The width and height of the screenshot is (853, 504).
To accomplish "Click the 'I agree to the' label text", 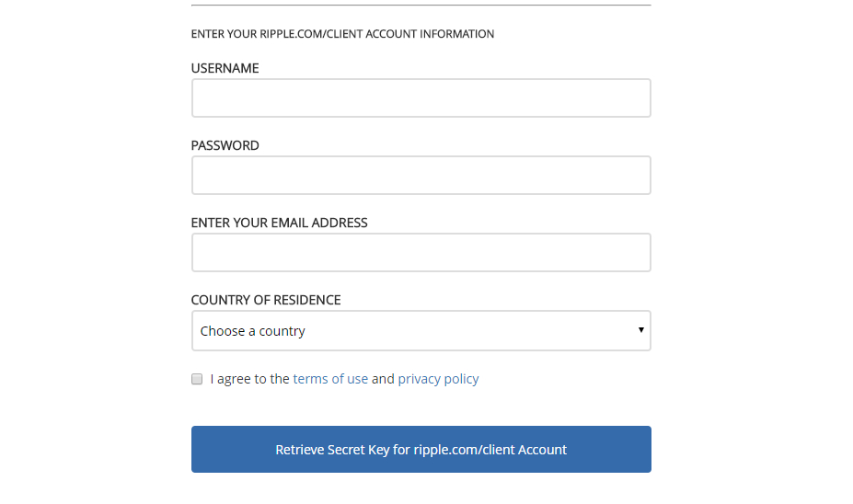I will (249, 379).
